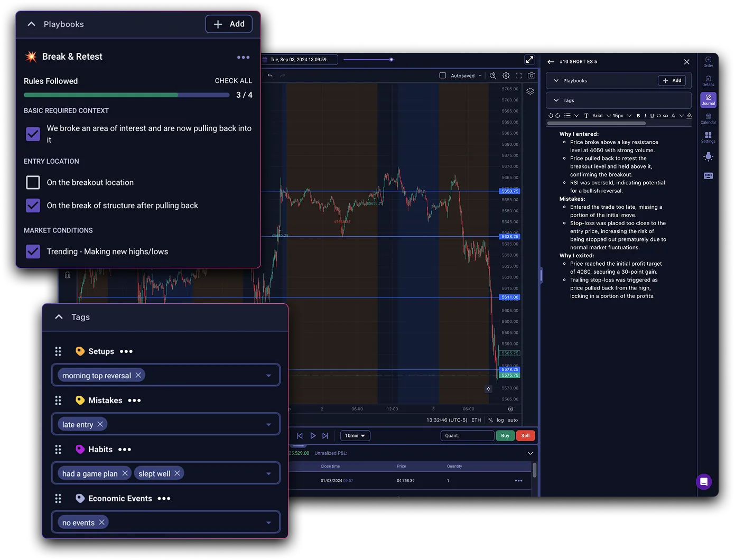Expand the chart to fullscreen arrows

click(529, 60)
